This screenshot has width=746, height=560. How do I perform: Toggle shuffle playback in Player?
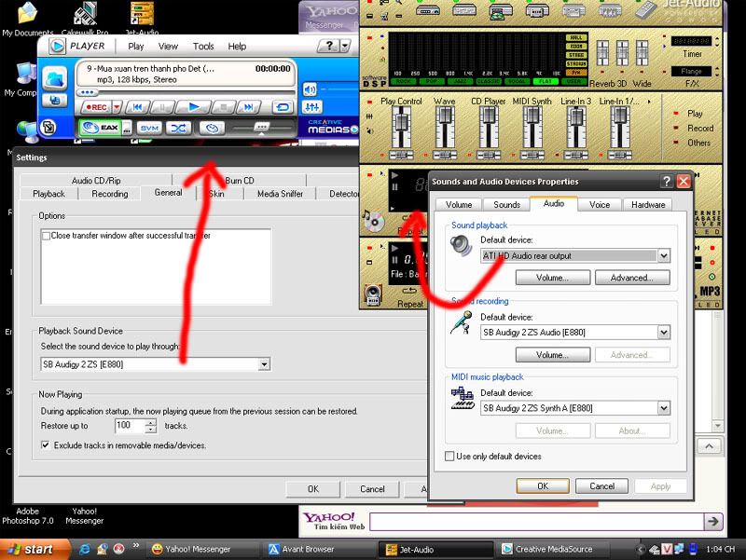click(178, 128)
